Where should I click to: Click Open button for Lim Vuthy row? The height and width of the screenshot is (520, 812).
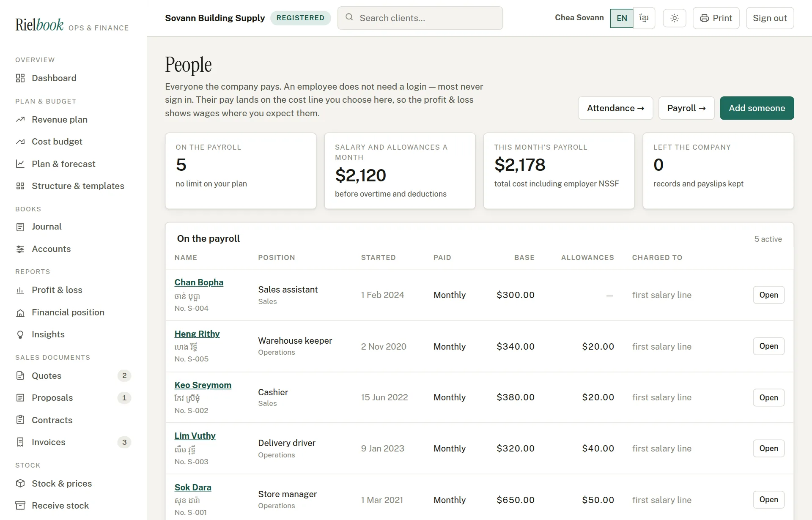pos(768,449)
